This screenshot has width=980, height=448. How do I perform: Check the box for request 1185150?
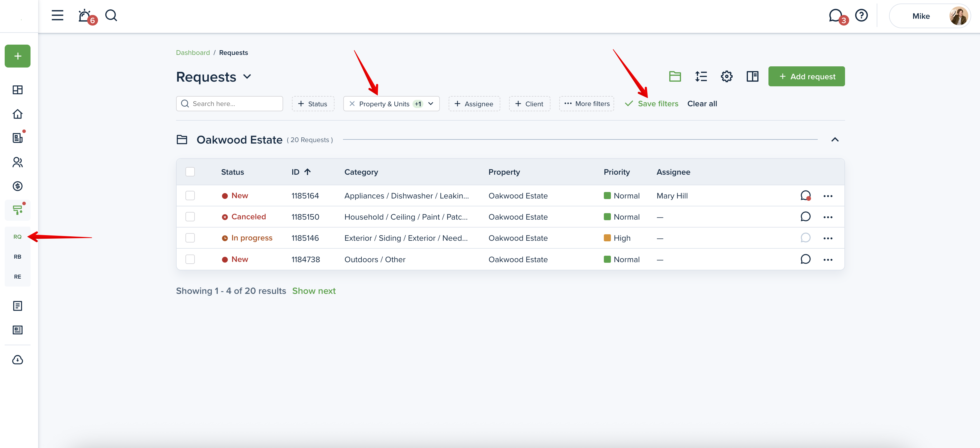coord(190,217)
